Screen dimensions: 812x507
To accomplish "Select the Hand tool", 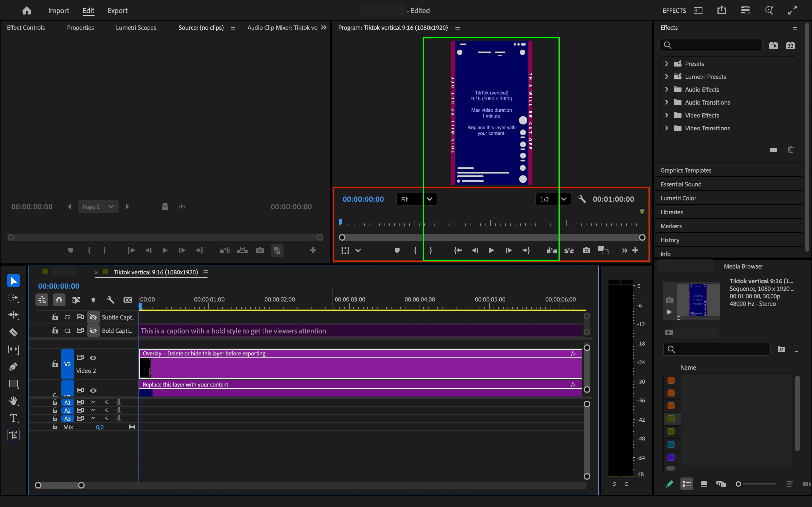I will [x=13, y=401].
